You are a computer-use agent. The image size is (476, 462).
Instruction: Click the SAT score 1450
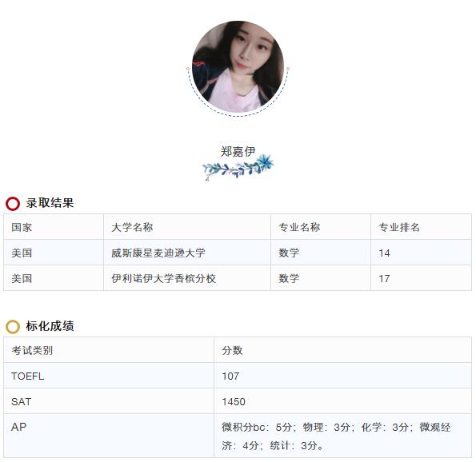(x=234, y=401)
